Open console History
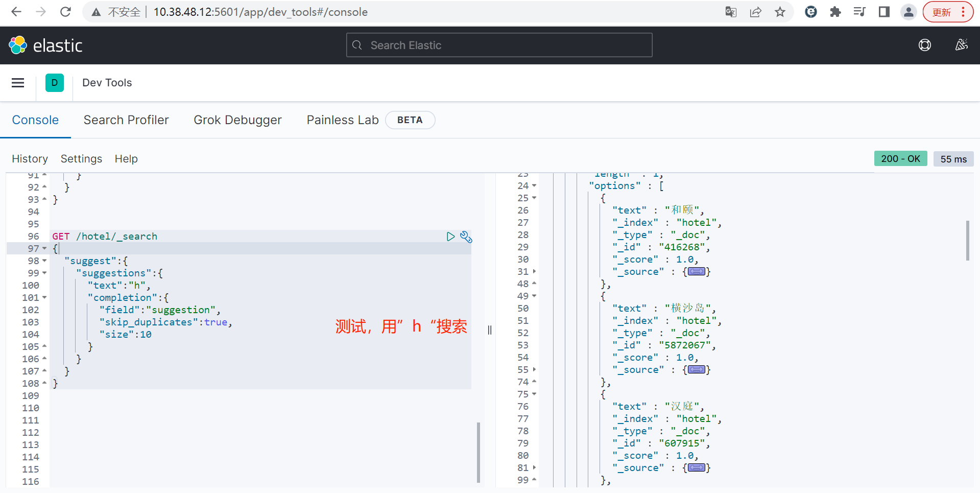 tap(30, 159)
